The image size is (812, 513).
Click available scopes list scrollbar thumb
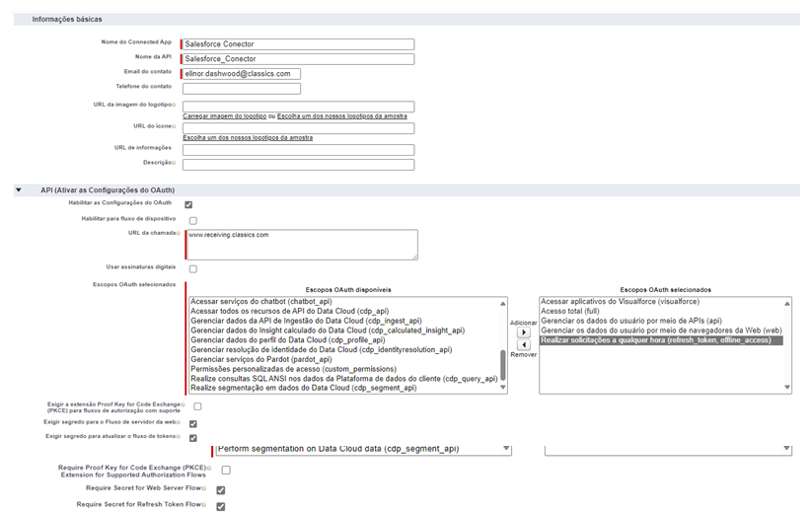pyautogui.click(x=502, y=365)
